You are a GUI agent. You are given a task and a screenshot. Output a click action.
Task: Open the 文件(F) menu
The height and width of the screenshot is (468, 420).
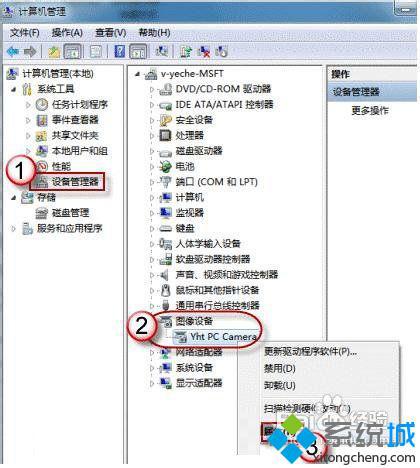(25, 33)
